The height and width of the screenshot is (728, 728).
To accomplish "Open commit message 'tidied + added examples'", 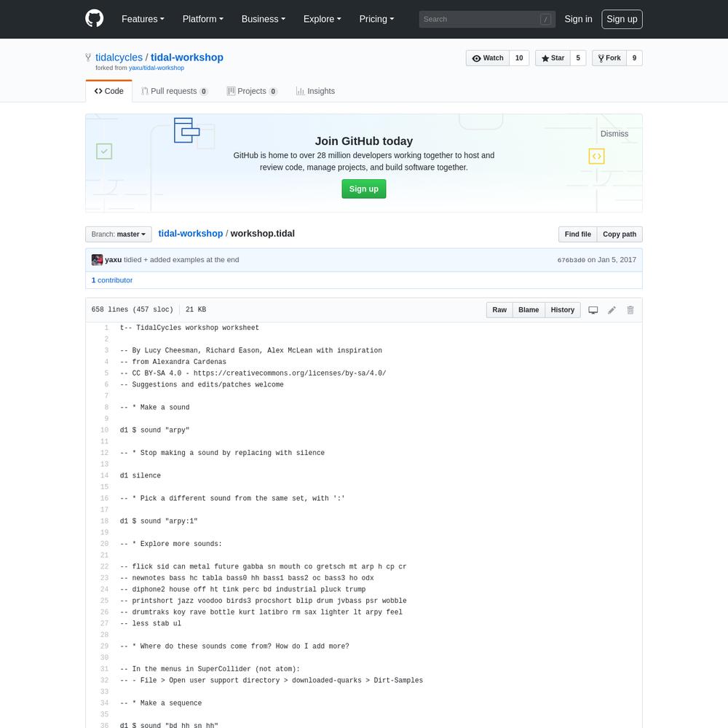I will point(181,260).
